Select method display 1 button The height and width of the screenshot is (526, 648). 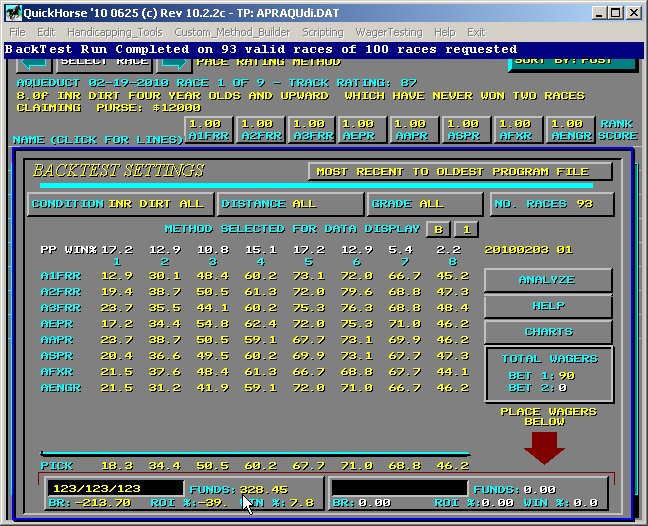tap(463, 229)
